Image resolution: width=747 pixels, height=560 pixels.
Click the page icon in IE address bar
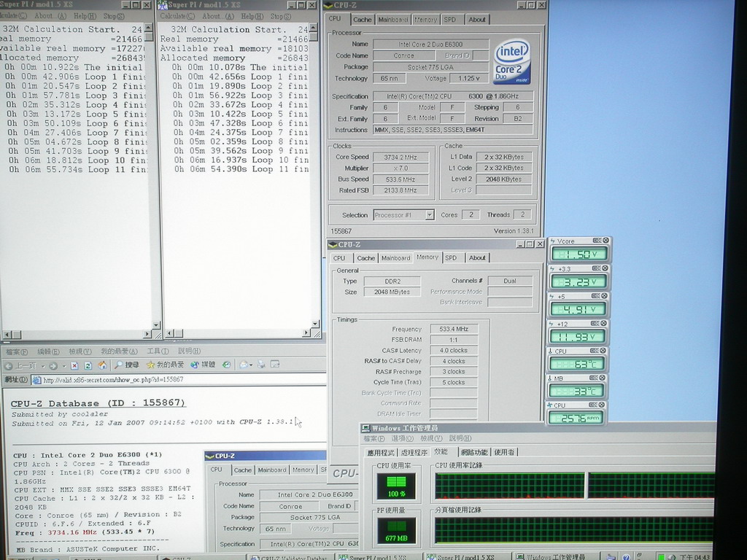[x=36, y=380]
